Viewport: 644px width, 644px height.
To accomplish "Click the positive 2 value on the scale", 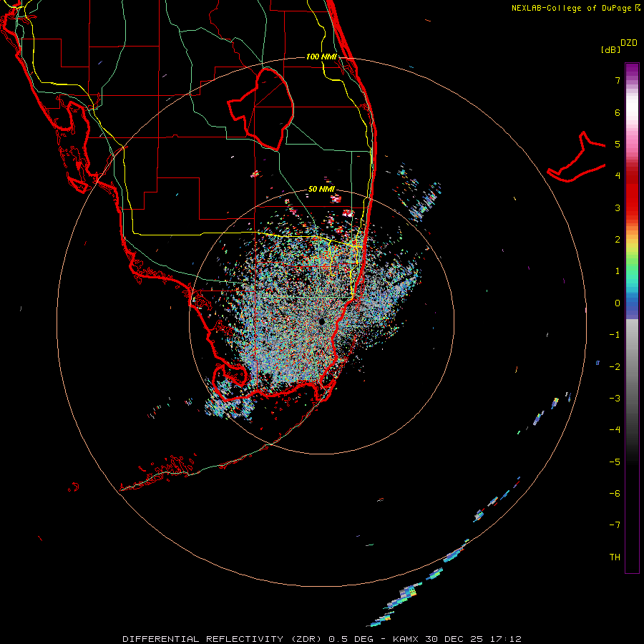I will 618,240.
